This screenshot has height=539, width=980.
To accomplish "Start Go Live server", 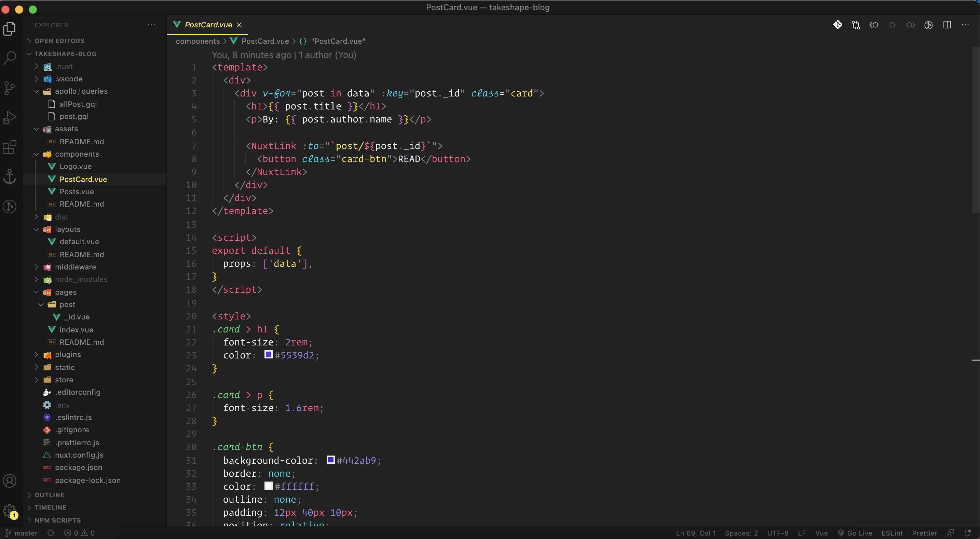I will point(855,533).
